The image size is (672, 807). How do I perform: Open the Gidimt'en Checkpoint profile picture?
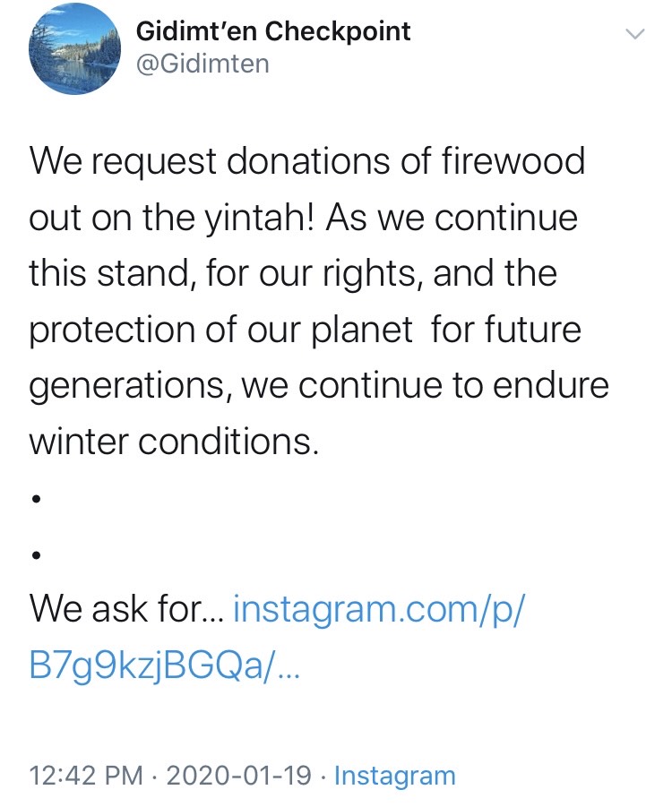[x=74, y=48]
